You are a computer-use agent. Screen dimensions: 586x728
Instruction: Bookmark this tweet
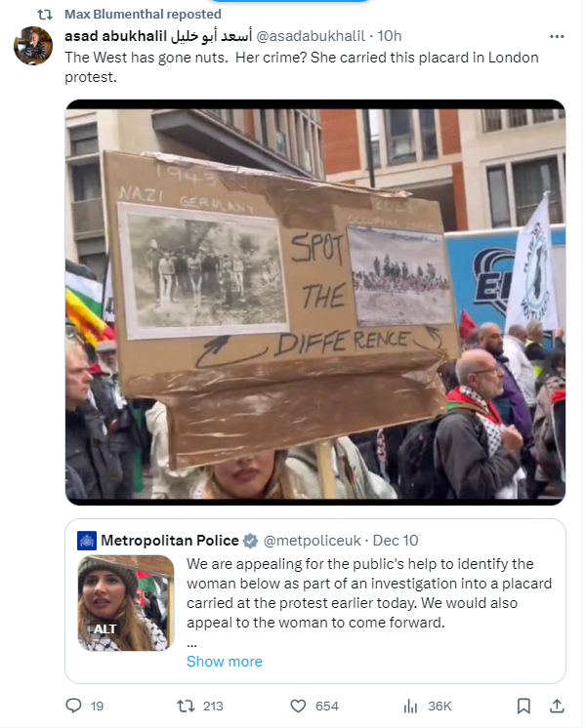(523, 706)
